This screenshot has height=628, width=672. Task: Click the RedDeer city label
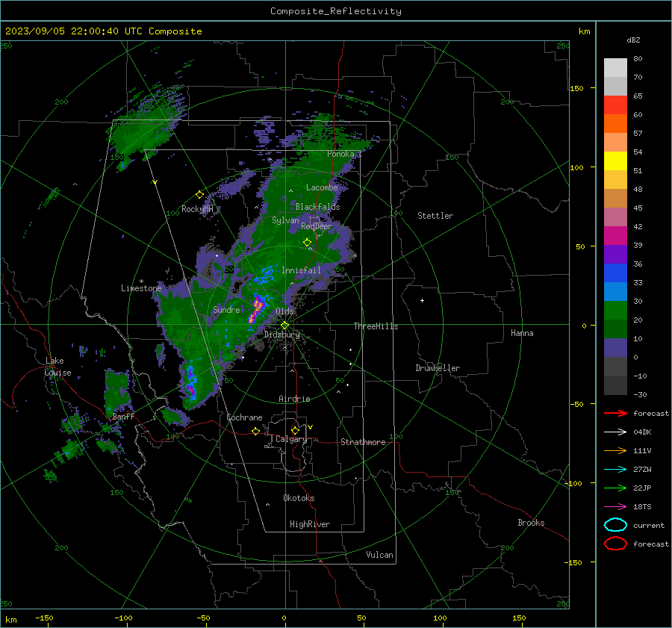317,226
